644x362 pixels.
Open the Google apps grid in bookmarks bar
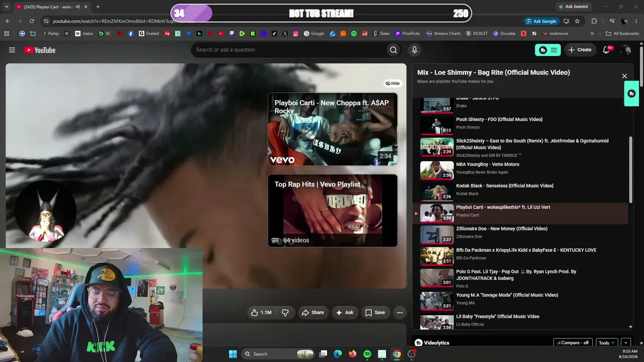[x=7, y=34]
